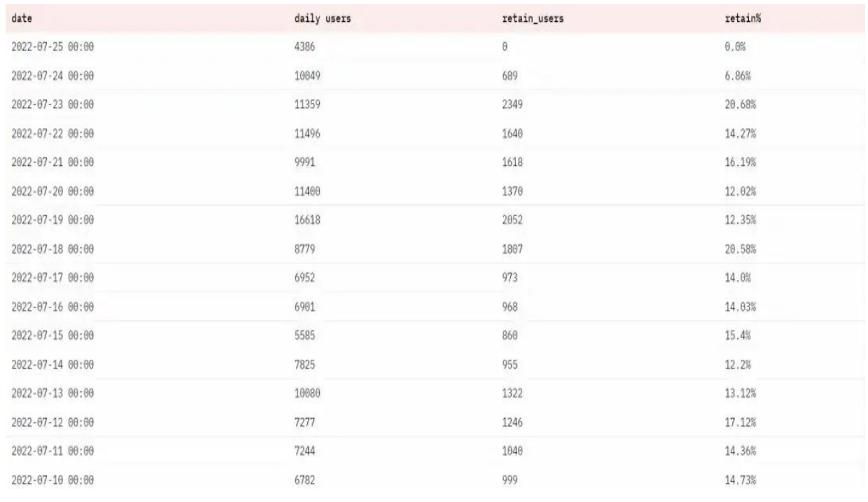The image size is (868, 502).
Task: Click the 2022-07-22 00:00 row date
Action: pos(53,132)
